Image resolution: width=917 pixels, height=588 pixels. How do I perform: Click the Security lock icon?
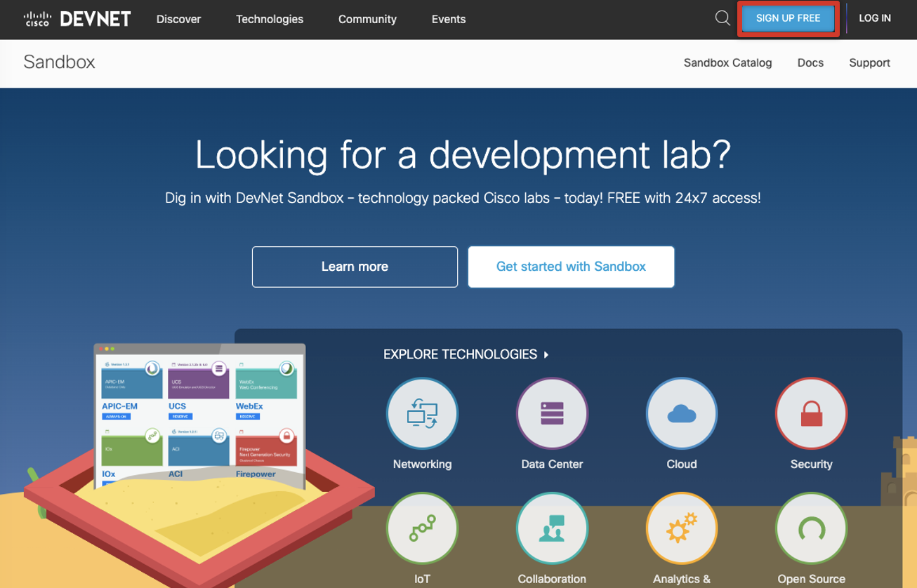click(x=811, y=413)
